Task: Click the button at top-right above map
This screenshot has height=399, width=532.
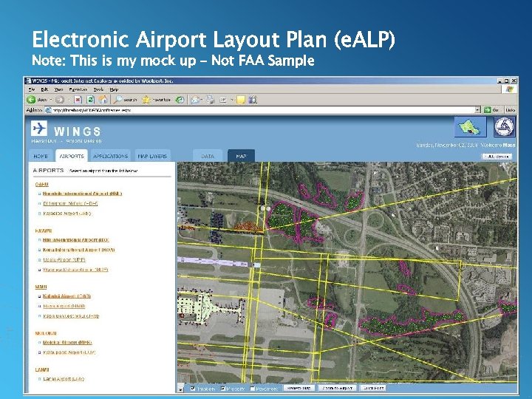Action: point(497,157)
